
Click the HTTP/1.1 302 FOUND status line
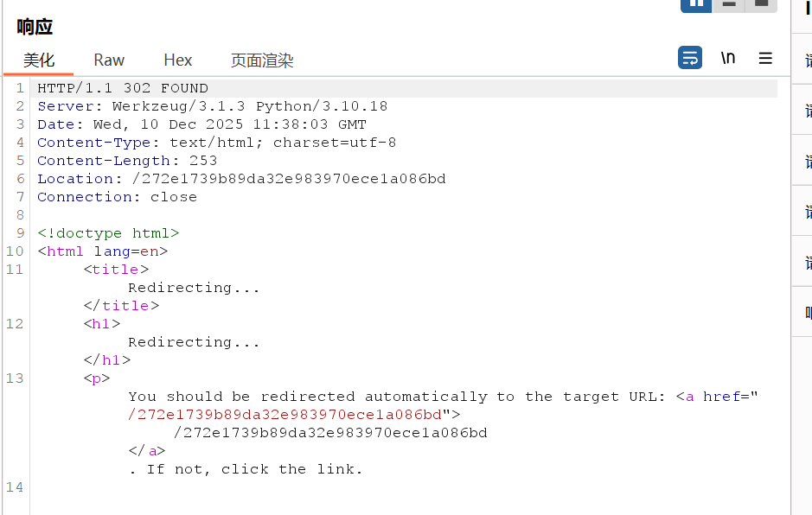(123, 88)
